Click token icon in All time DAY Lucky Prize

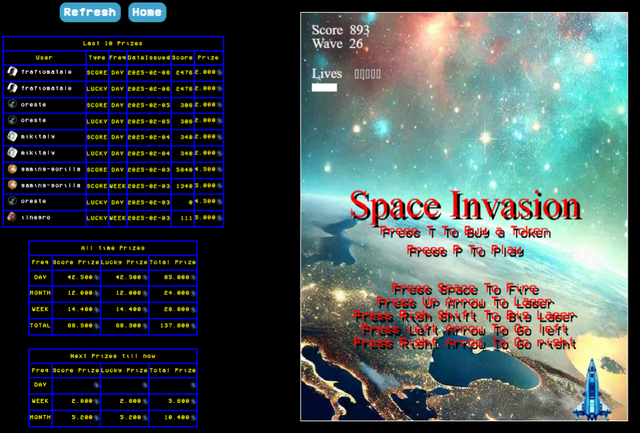point(144,278)
